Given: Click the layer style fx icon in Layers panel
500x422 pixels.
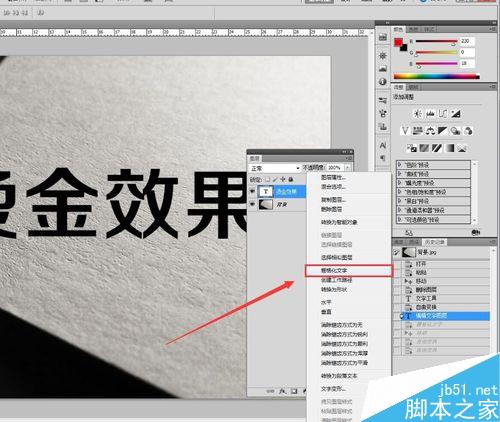Looking at the screenshot, I should tap(282, 391).
